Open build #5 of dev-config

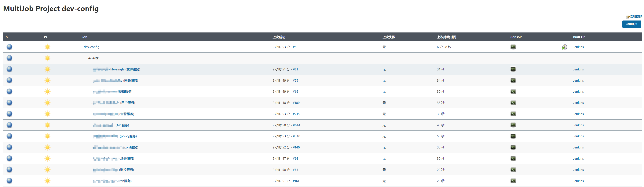295,47
